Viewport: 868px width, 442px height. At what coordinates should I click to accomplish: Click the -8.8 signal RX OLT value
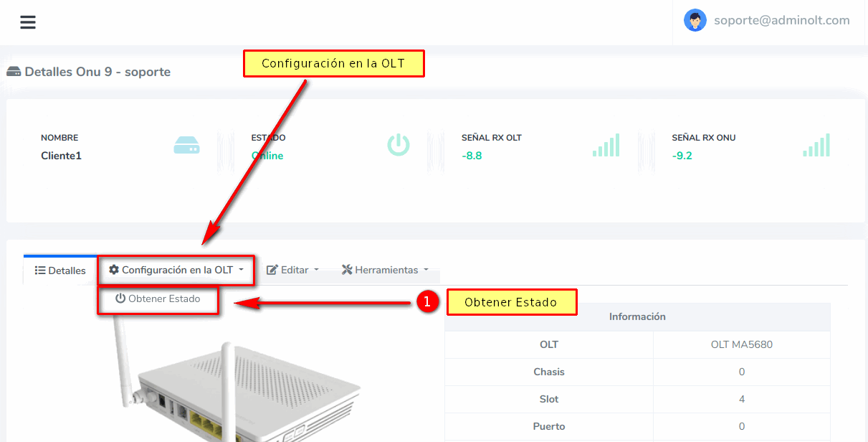(472, 156)
